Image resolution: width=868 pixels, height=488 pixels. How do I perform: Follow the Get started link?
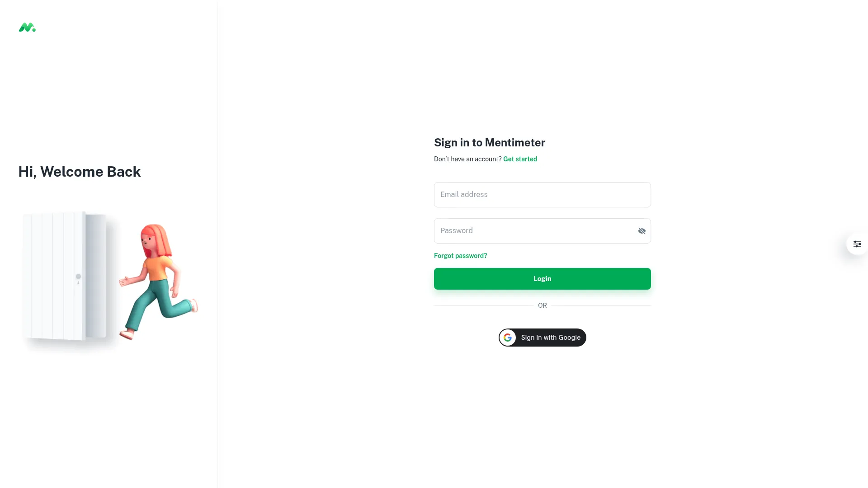pos(520,159)
